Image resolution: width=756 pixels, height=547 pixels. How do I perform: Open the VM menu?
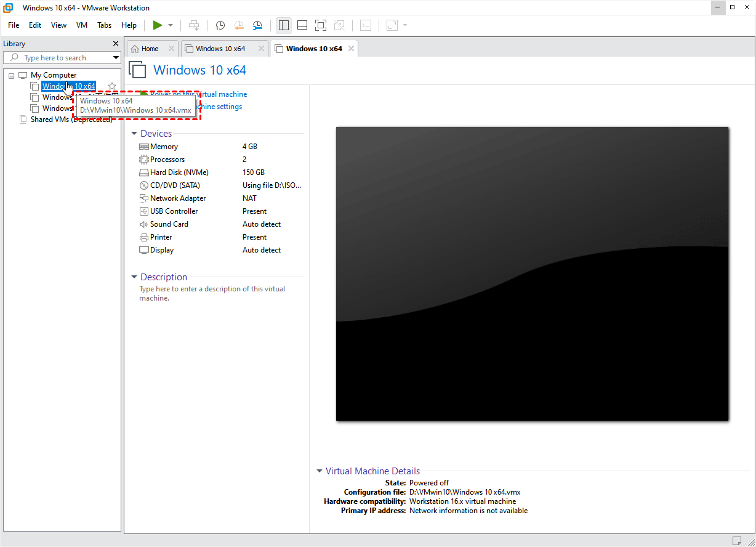click(x=81, y=25)
